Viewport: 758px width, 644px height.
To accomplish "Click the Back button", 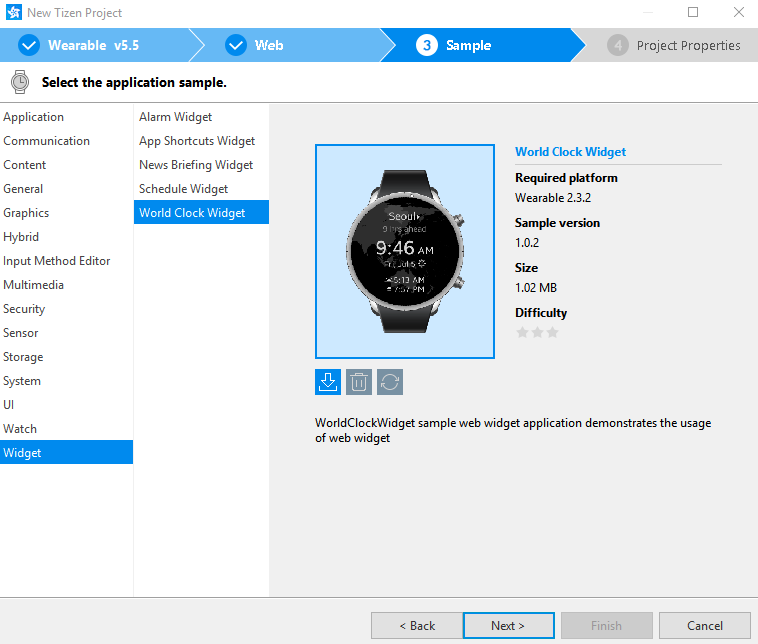I will click(416, 625).
